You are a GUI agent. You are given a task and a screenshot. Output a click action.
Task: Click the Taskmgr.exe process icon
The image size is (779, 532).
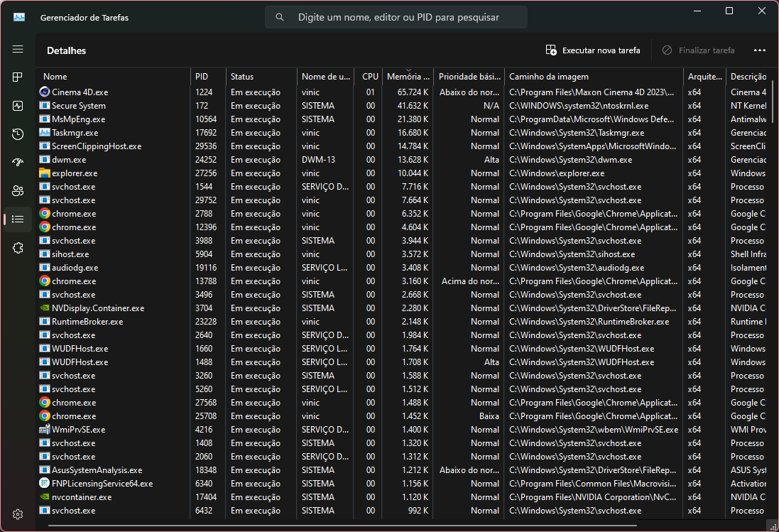pos(45,133)
